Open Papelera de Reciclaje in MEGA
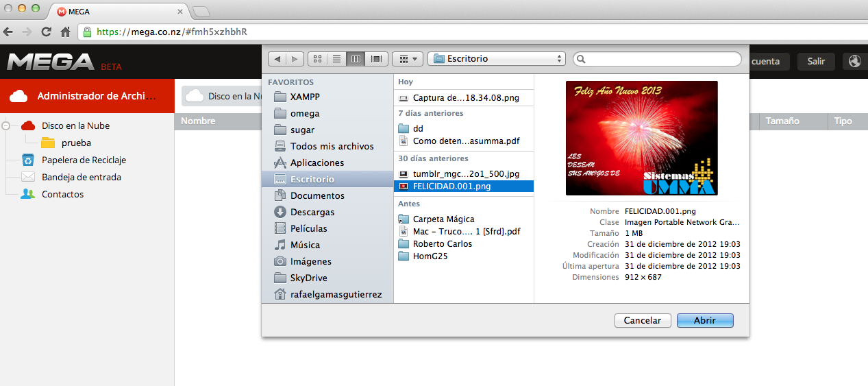This screenshot has width=868, height=386. (x=84, y=160)
